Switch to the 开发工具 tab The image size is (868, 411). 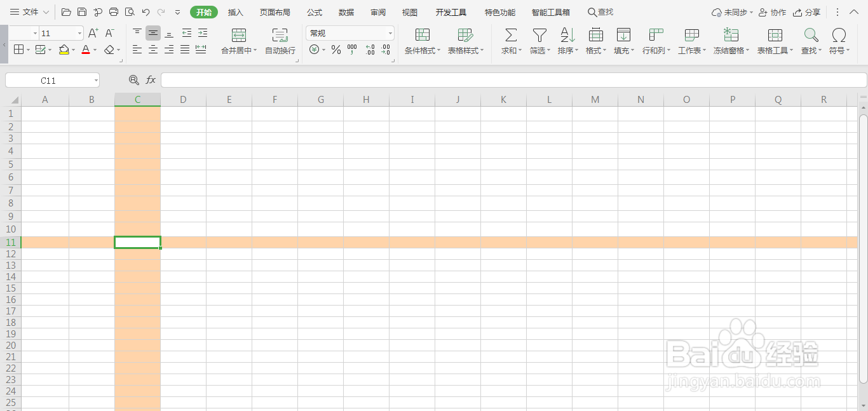[451, 12]
